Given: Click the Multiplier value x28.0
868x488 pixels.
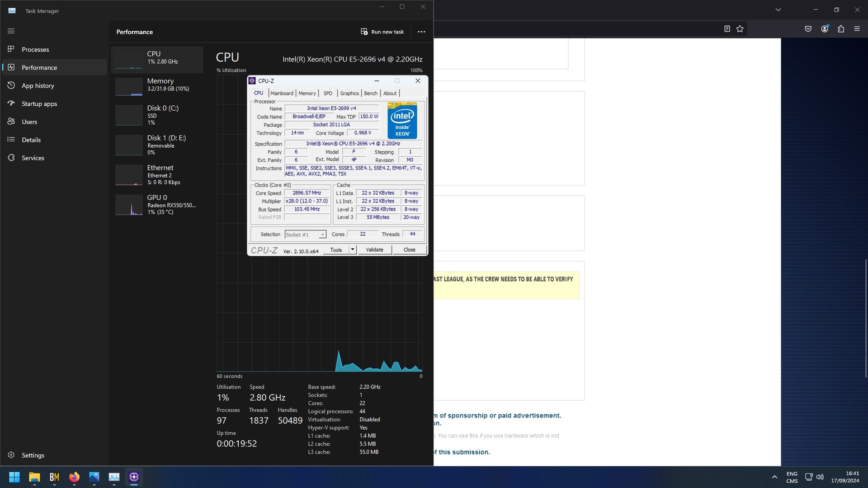Looking at the screenshot, I should (307, 201).
